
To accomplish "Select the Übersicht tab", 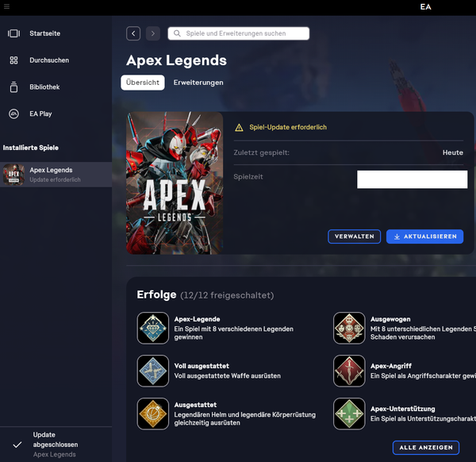I will coord(143,83).
